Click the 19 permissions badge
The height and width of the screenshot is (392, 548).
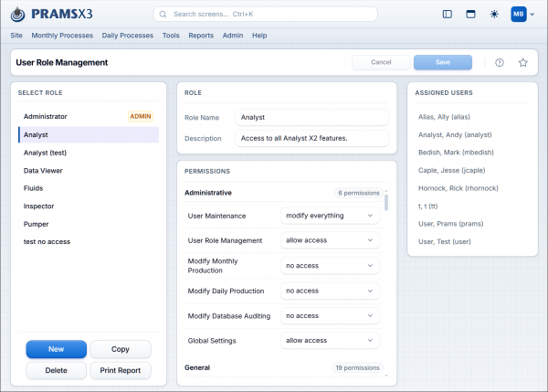[357, 368]
